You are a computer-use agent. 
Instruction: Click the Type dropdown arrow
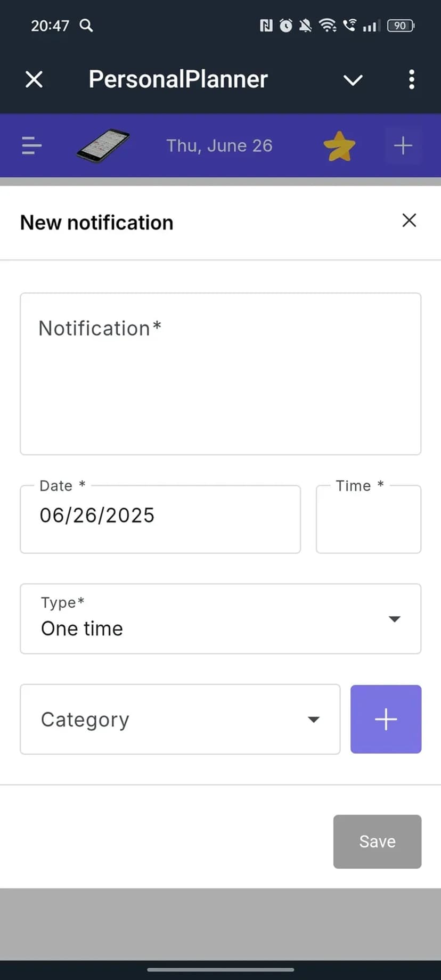394,619
